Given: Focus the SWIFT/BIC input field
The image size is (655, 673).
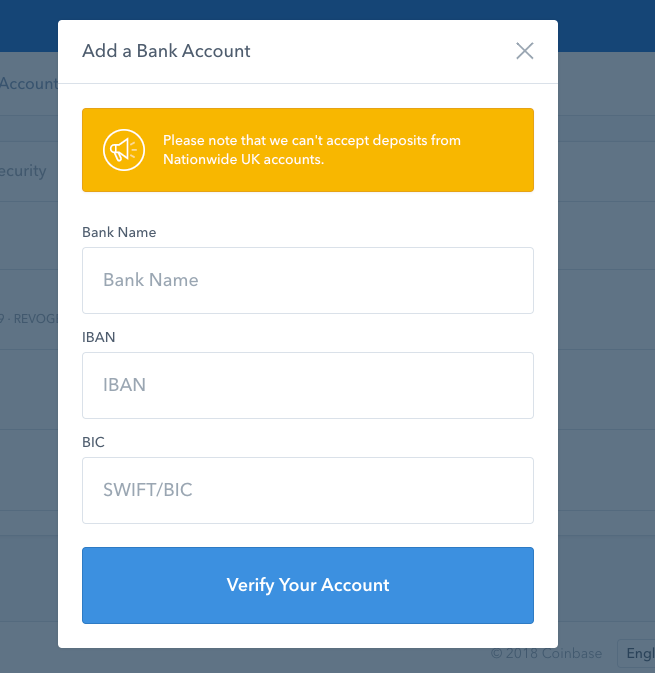Looking at the screenshot, I should pyautogui.click(x=308, y=490).
